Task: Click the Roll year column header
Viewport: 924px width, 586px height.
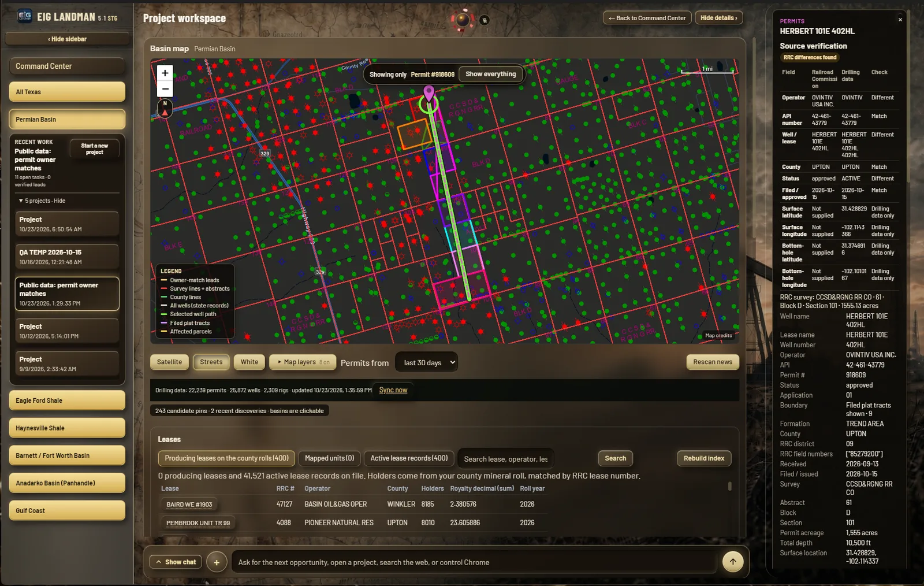Action: coord(532,488)
